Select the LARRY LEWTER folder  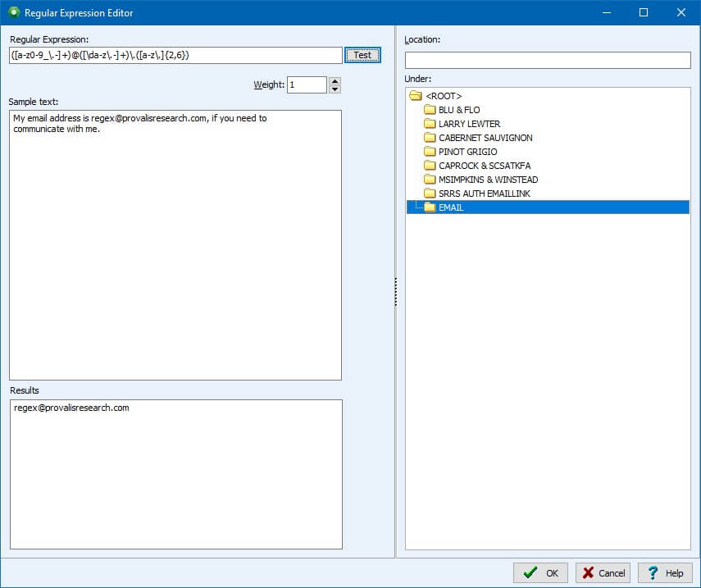point(469,124)
